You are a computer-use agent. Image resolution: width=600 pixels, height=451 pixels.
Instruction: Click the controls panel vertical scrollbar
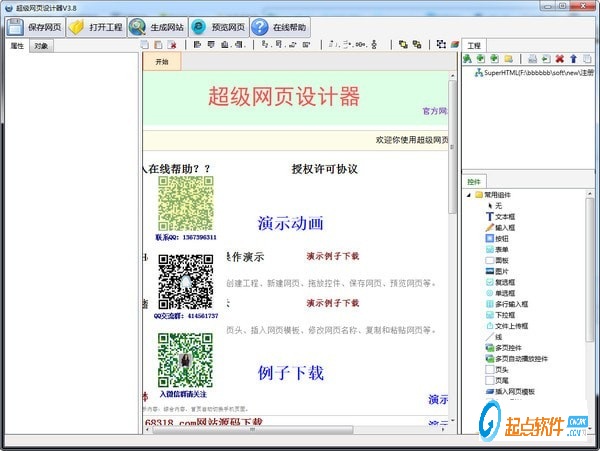(589, 270)
